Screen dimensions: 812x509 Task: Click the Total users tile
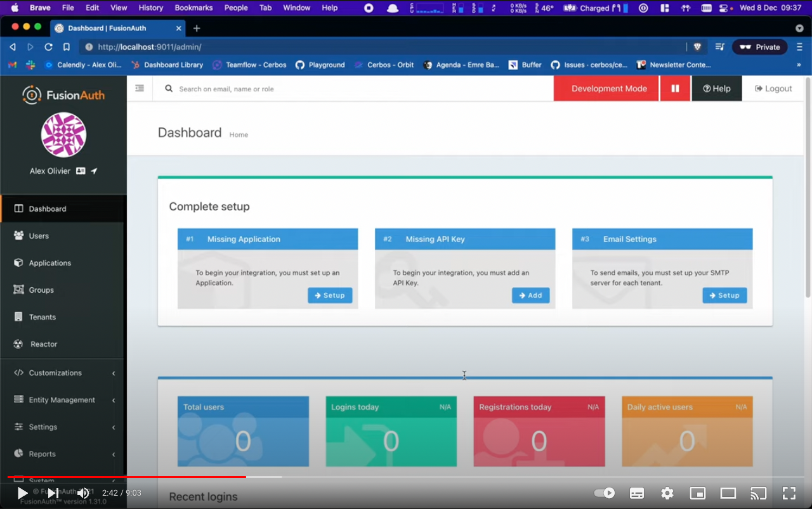click(x=243, y=432)
